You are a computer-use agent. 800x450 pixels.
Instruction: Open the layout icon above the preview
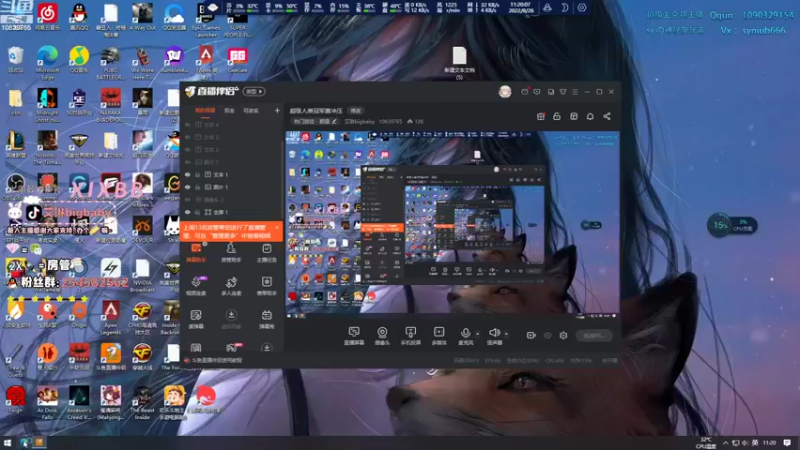pos(573,116)
